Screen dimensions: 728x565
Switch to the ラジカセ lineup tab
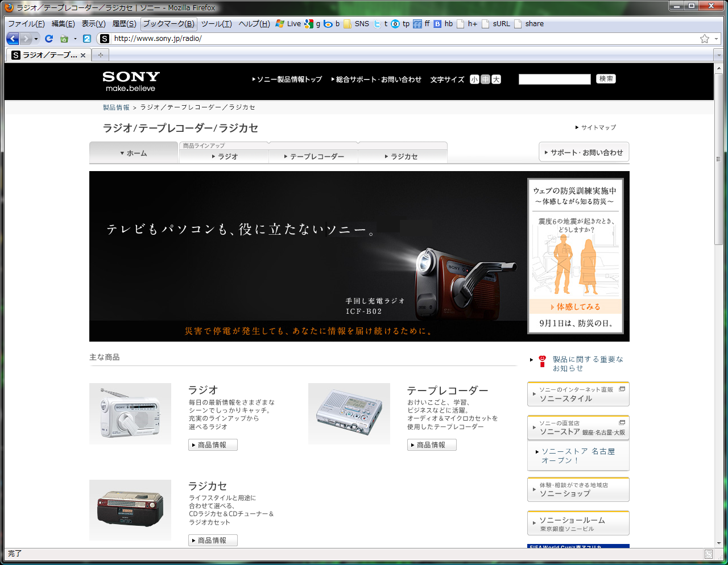coord(403,157)
